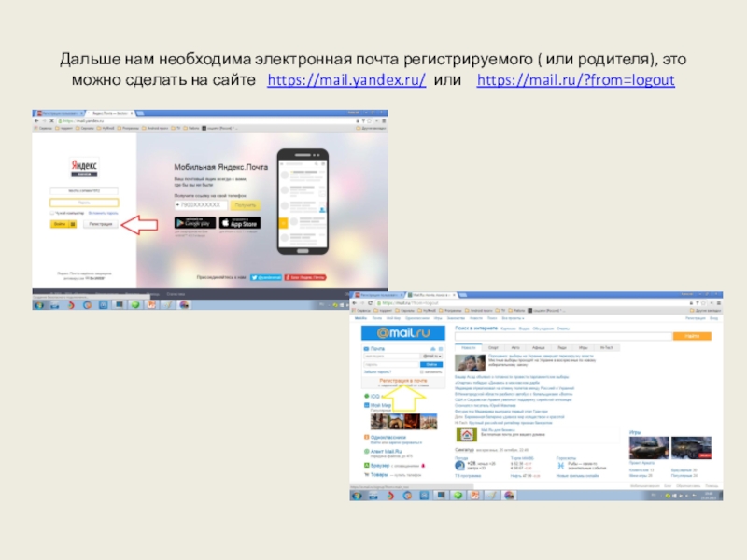Screen dimensions: 747x560
Task: Click 'Регистрация в почте' link on Mail.ru
Action: (404, 381)
